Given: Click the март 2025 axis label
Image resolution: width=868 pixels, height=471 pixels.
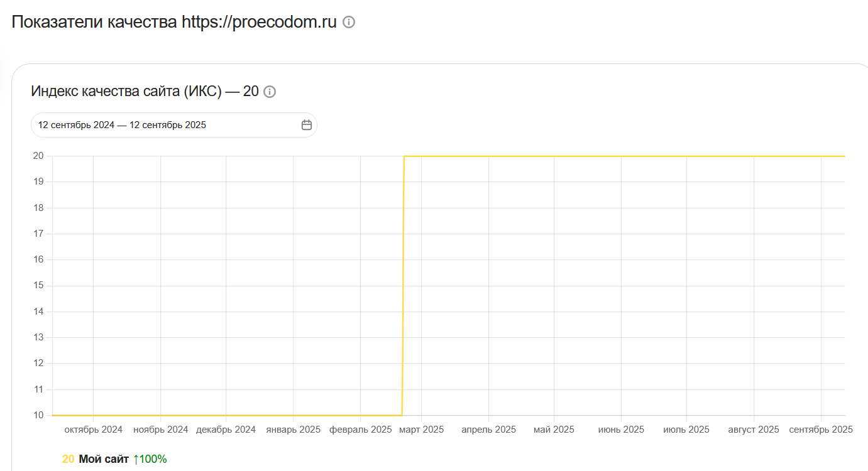Looking at the screenshot, I should (x=421, y=430).
